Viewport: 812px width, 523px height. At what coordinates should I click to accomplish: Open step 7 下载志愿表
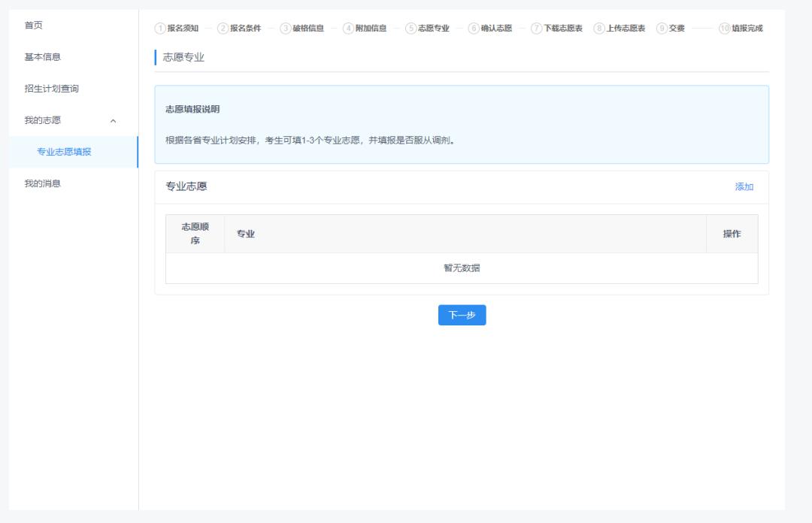556,29
